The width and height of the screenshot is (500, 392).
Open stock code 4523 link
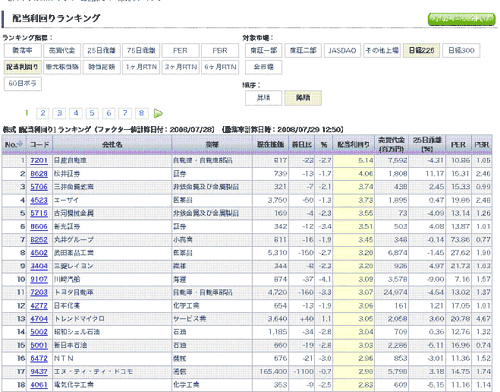[x=39, y=200]
